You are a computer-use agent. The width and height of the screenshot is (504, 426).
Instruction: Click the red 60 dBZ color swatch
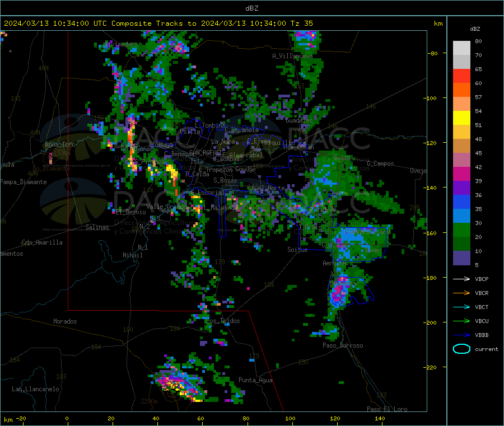tap(461, 76)
